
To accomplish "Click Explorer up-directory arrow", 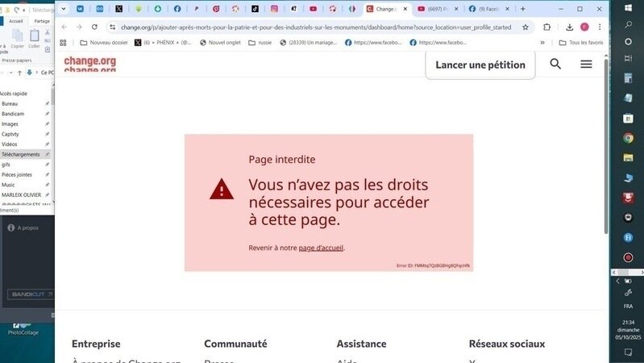I will point(19,73).
